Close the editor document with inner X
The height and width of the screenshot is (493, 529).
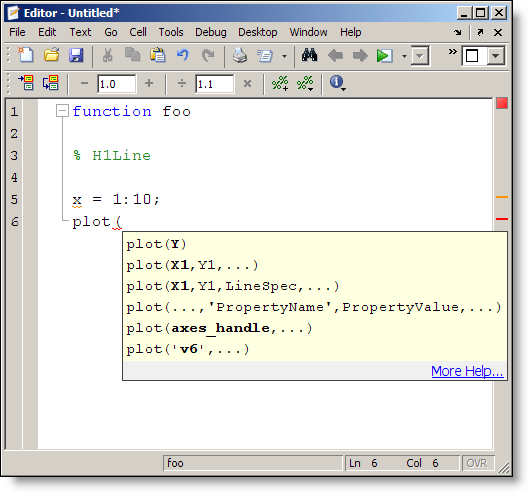click(498, 32)
